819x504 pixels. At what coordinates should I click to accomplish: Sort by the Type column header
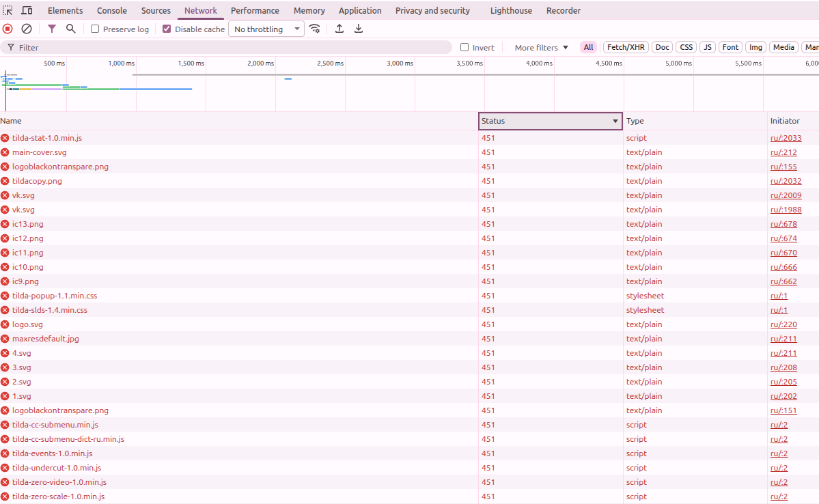coord(695,121)
